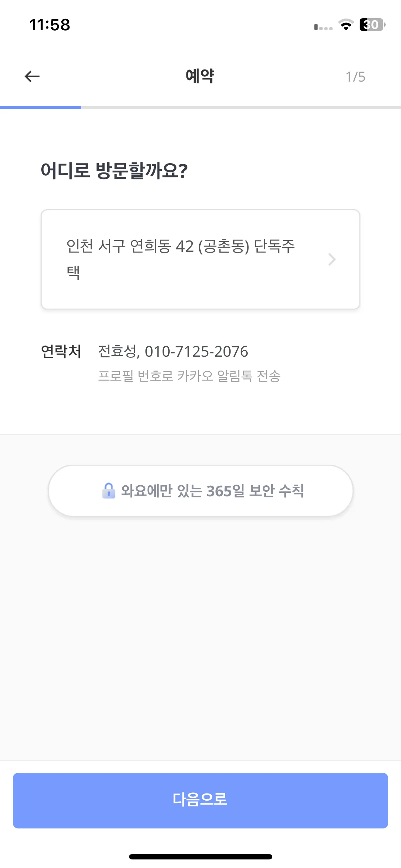Open 와요에만 있는 365일 보안 수칙
The width and height of the screenshot is (401, 868).
click(x=200, y=491)
